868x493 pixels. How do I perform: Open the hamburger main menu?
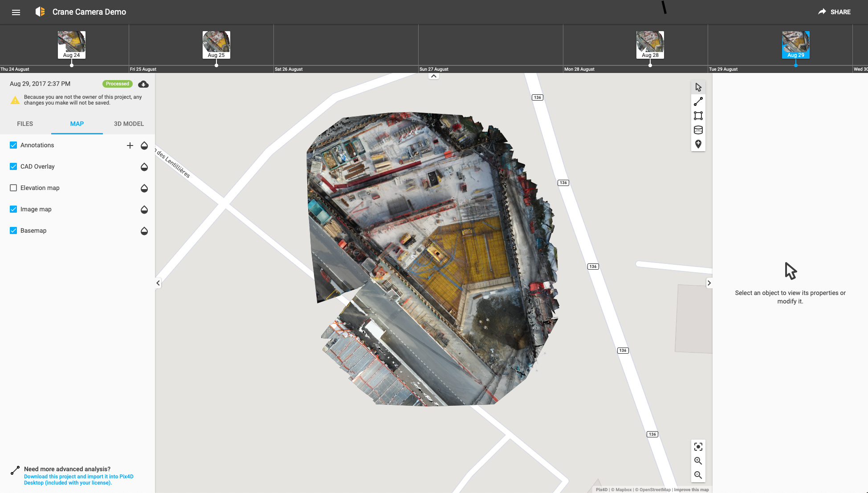(16, 12)
